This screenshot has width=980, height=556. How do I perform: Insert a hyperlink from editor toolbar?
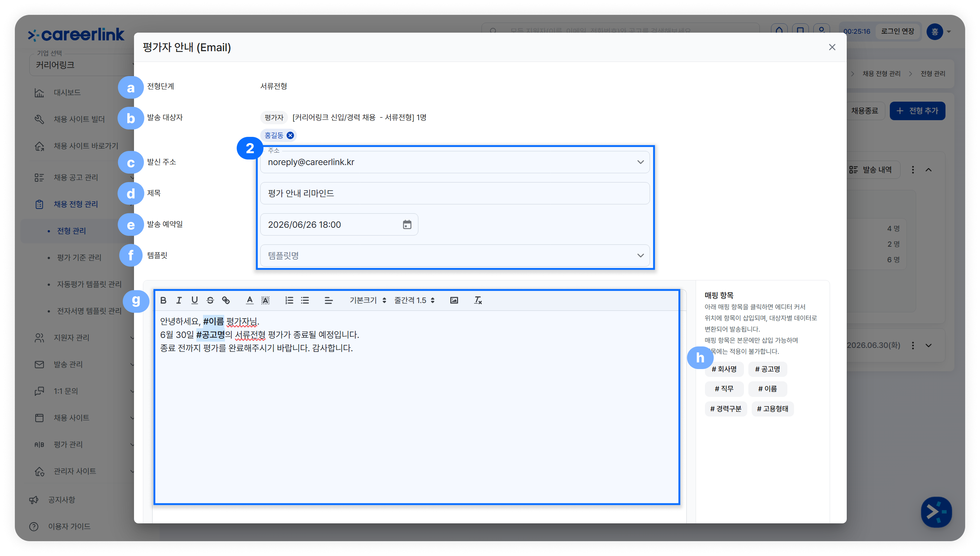226,300
